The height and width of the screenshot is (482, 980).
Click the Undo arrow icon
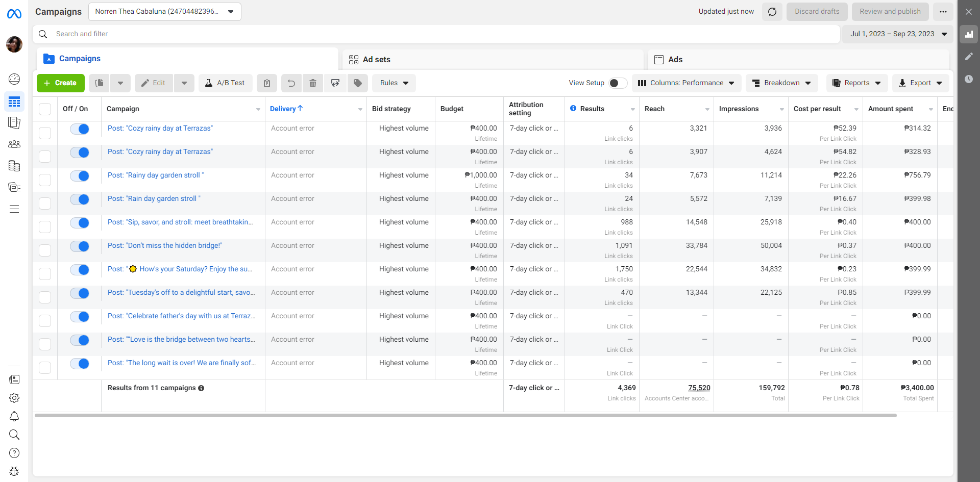291,83
